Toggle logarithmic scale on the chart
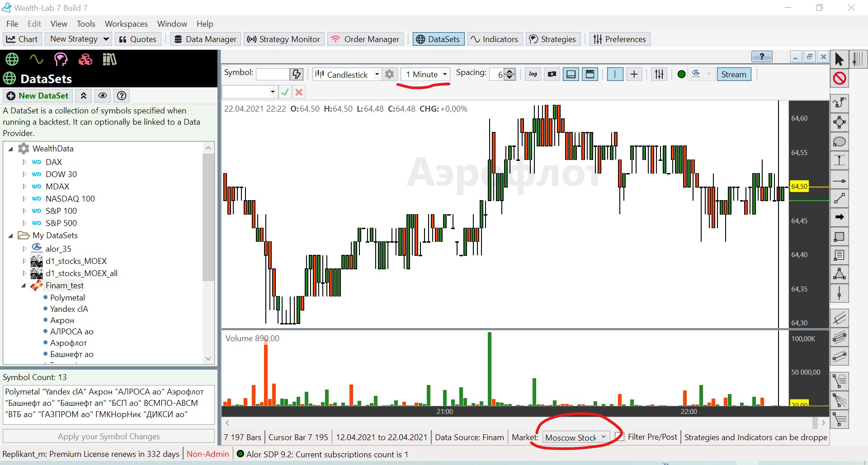Image resolution: width=868 pixels, height=465 pixels. pyautogui.click(x=533, y=74)
